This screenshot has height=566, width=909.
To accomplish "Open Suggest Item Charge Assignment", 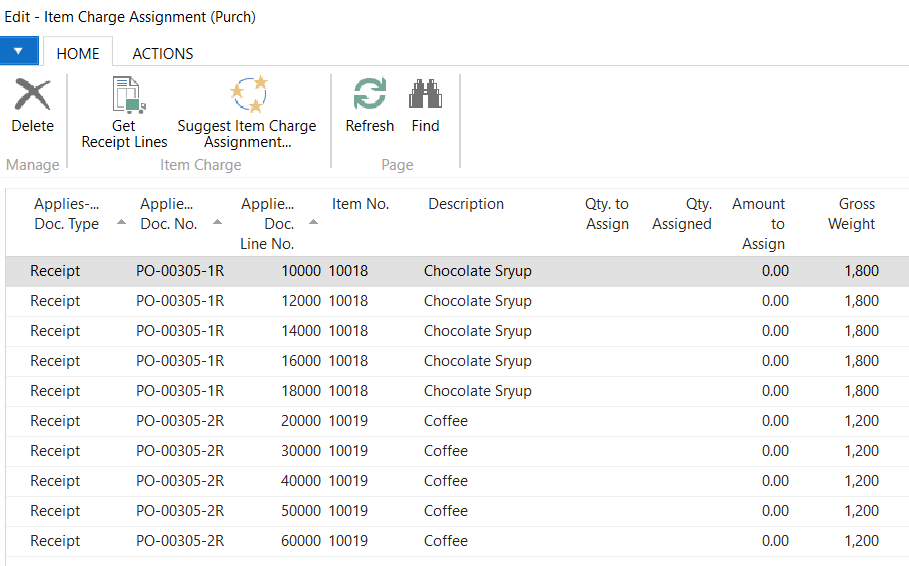I will 247,97.
